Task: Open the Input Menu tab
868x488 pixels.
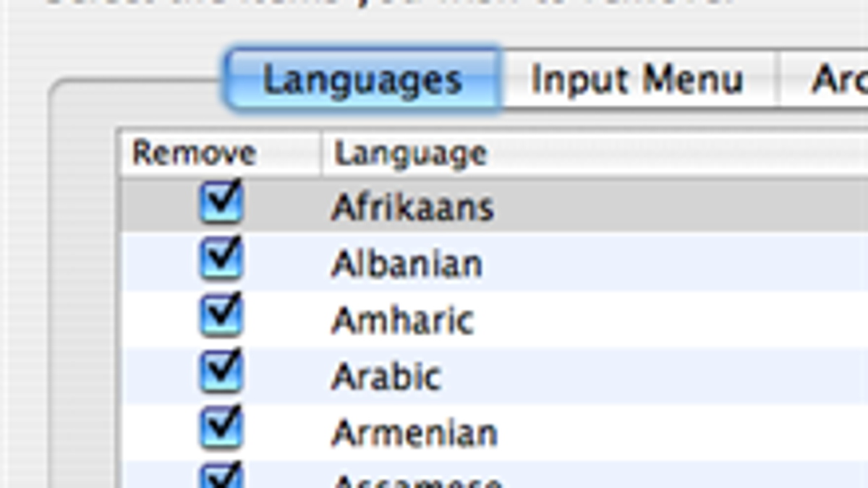Action: click(637, 80)
